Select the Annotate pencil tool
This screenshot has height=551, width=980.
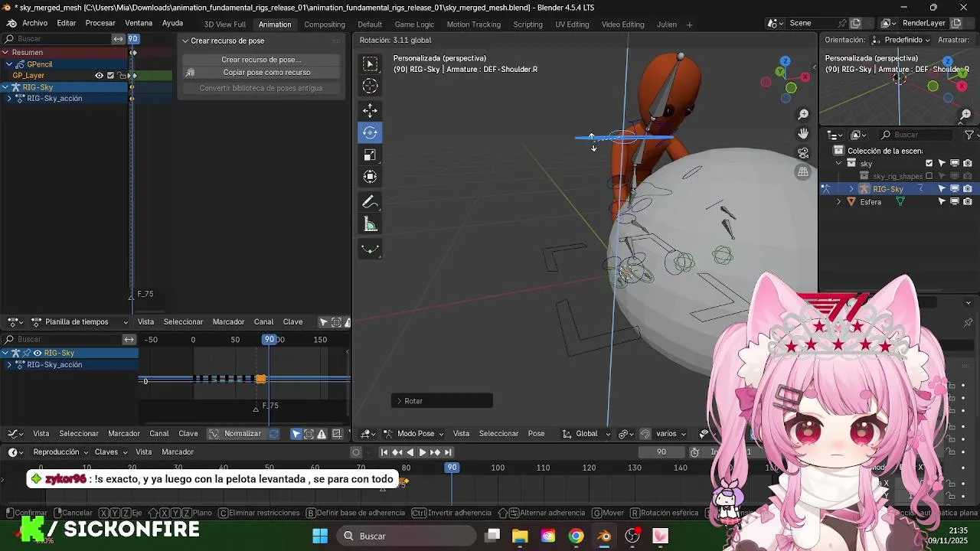(370, 202)
